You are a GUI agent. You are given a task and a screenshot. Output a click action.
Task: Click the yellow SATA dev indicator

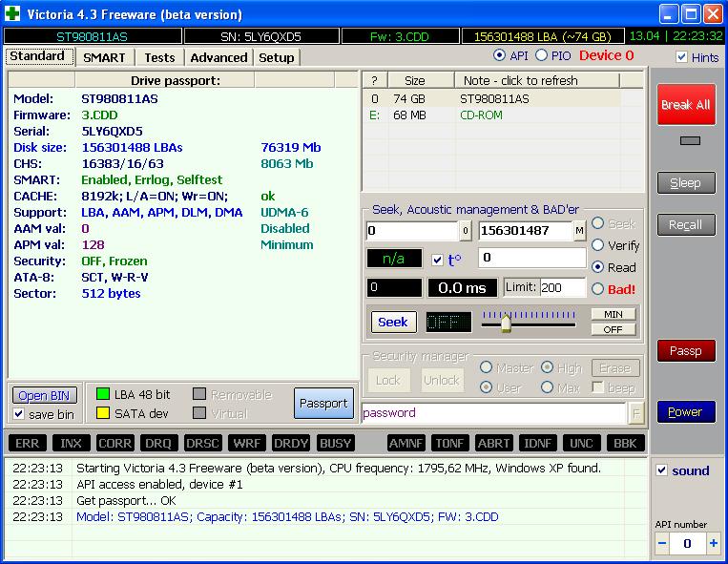tap(103, 413)
